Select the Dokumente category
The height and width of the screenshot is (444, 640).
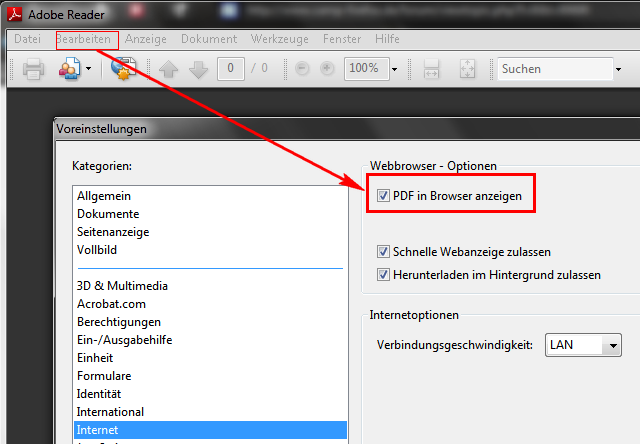[210, 214]
